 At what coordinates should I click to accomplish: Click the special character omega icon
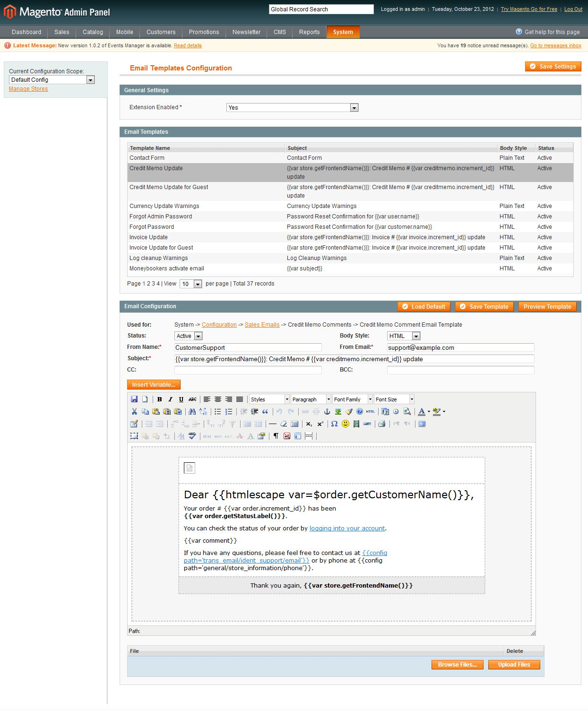click(x=334, y=424)
